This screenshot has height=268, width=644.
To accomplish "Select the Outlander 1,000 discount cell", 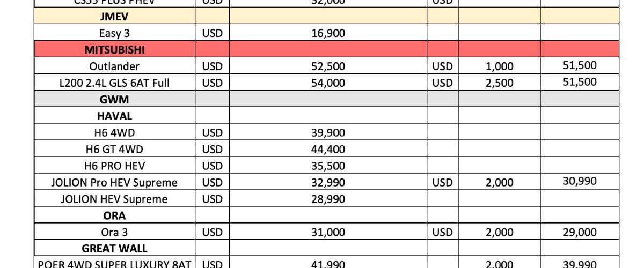I will point(500,66).
